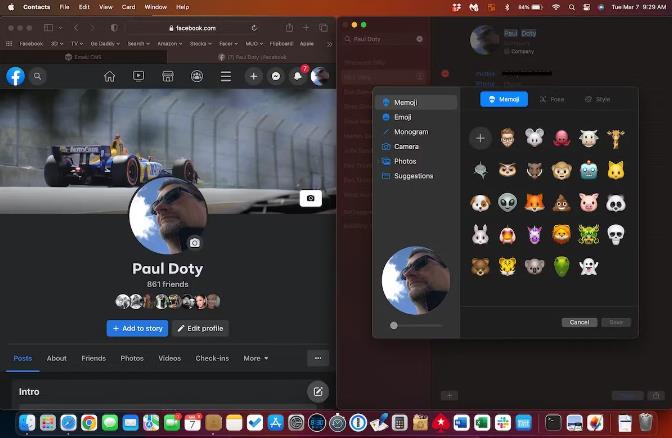Expand the Stocks bookmarks folder
This screenshot has width=672, height=438.
coord(201,44)
